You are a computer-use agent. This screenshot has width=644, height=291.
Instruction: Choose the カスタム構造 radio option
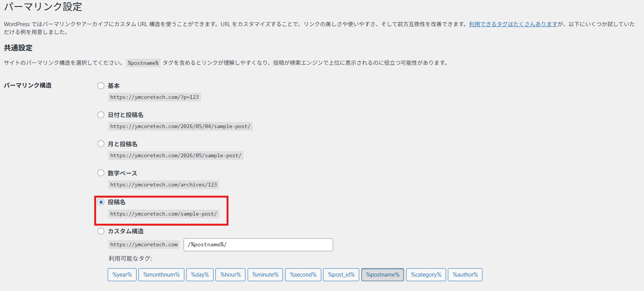[x=101, y=231]
